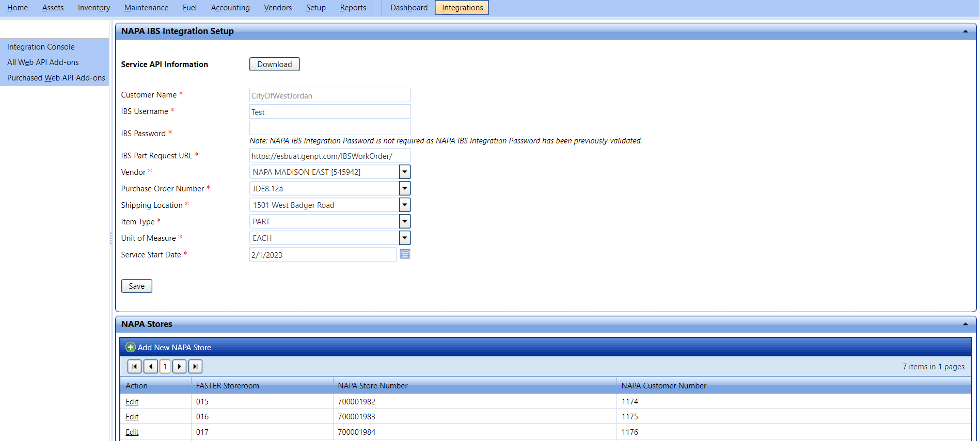Screen dimensions: 980x441
Task: Save the NAPA IBS integration settings
Action: coord(136,286)
